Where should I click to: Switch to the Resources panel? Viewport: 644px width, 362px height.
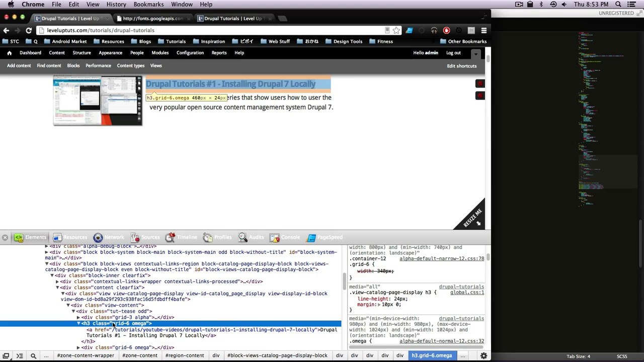coord(69,237)
